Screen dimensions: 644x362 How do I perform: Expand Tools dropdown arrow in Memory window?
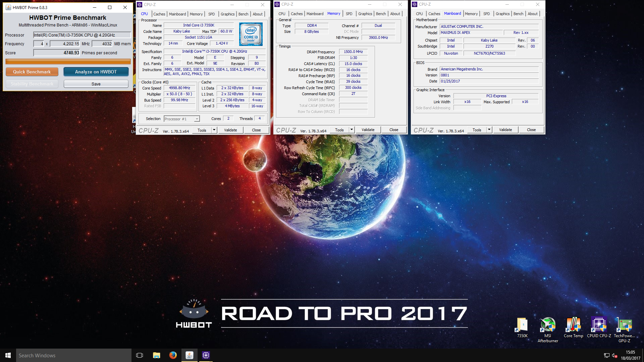[x=352, y=130]
